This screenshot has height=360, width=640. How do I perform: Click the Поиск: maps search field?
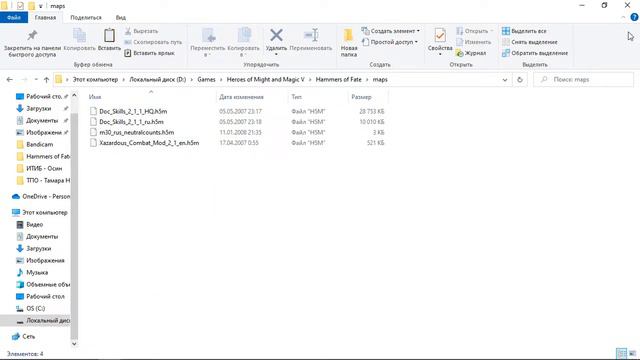[x=584, y=80]
